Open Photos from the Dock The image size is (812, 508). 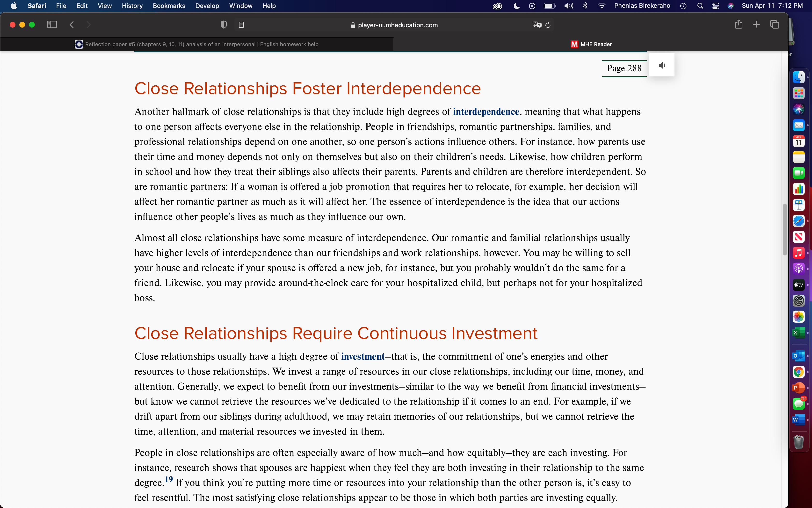click(x=798, y=317)
